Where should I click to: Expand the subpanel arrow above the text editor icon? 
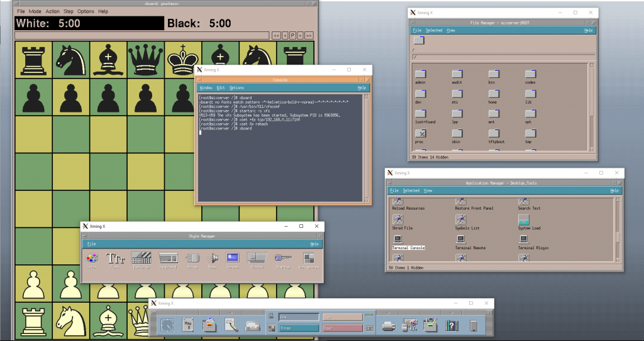[231, 312]
